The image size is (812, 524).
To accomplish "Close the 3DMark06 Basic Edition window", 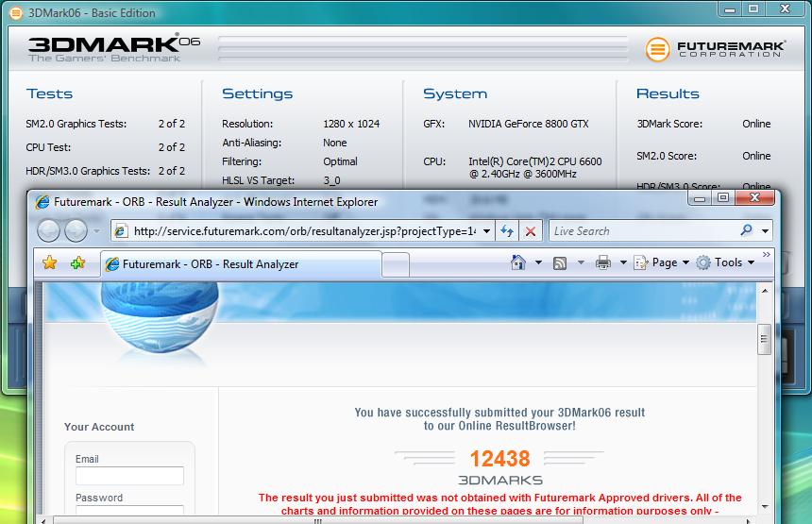I will (785, 8).
